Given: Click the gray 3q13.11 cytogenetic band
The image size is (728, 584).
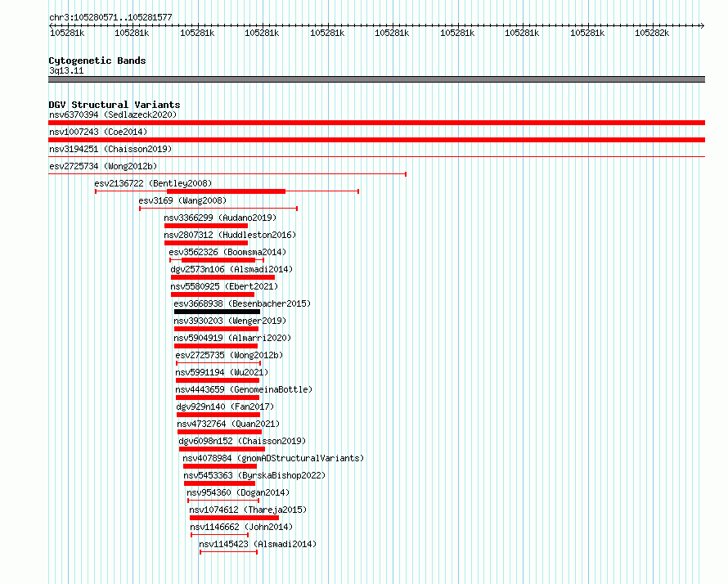Looking at the screenshot, I should coord(376,79).
